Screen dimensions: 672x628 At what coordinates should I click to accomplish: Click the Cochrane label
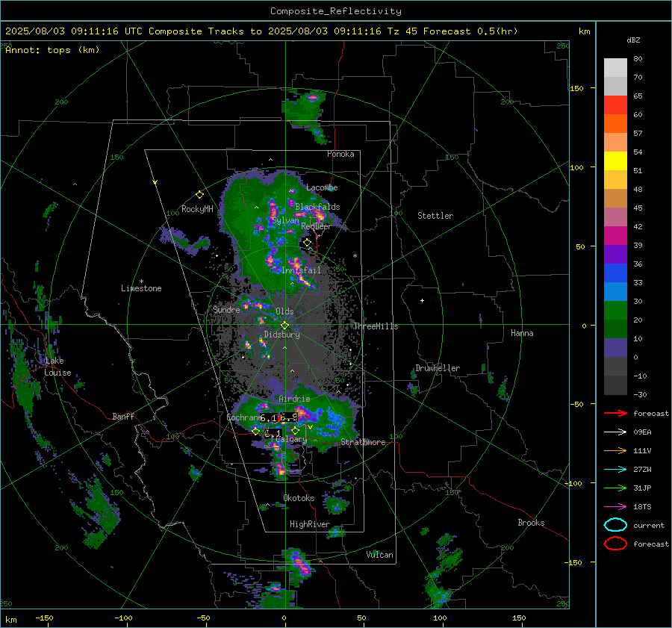[243, 417]
